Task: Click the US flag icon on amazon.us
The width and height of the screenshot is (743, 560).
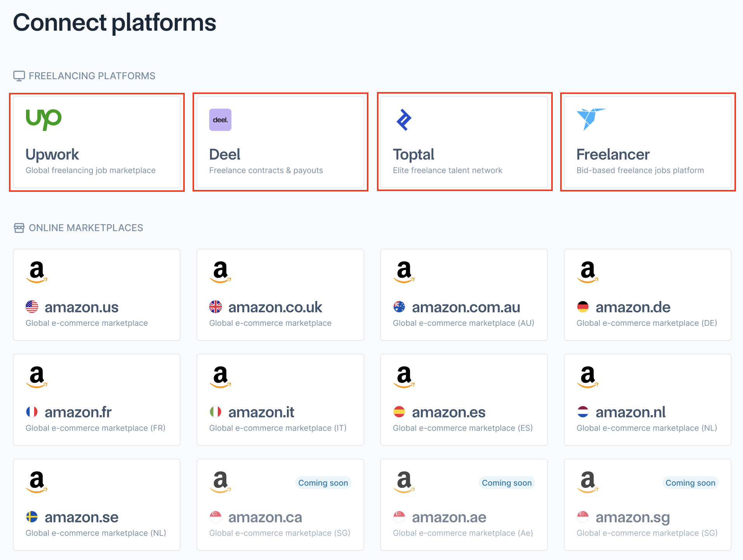Action: click(32, 307)
